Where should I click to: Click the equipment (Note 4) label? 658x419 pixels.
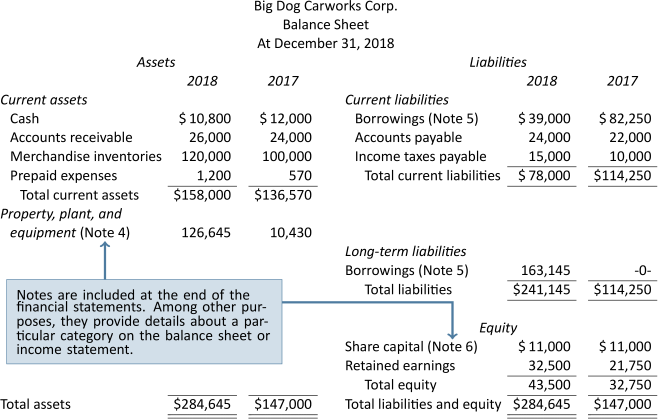coord(70,233)
